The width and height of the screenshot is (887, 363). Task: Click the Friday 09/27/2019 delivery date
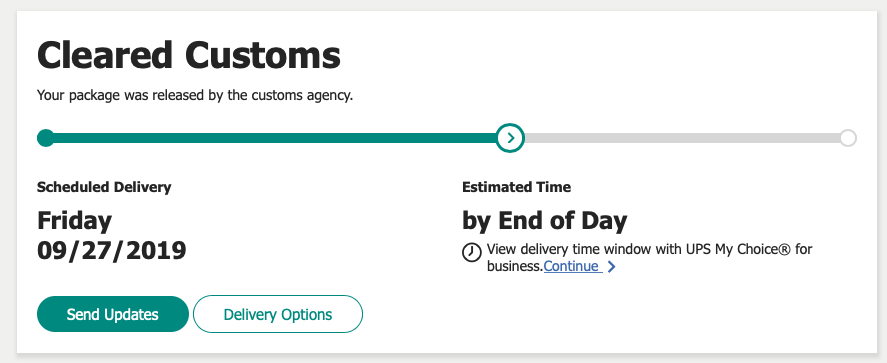(x=112, y=235)
